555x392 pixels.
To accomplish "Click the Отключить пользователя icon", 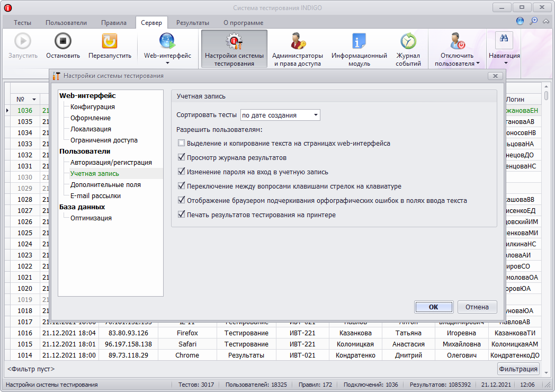I will pyautogui.click(x=457, y=41).
